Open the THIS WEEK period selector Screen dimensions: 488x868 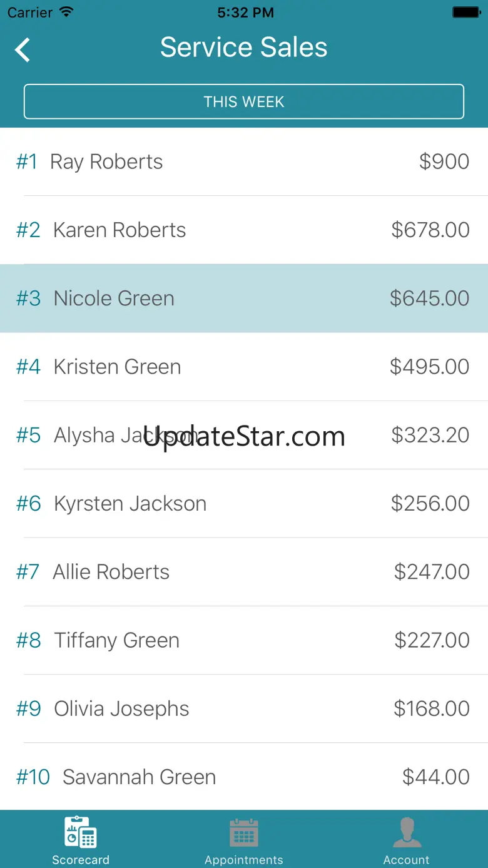coord(244,101)
